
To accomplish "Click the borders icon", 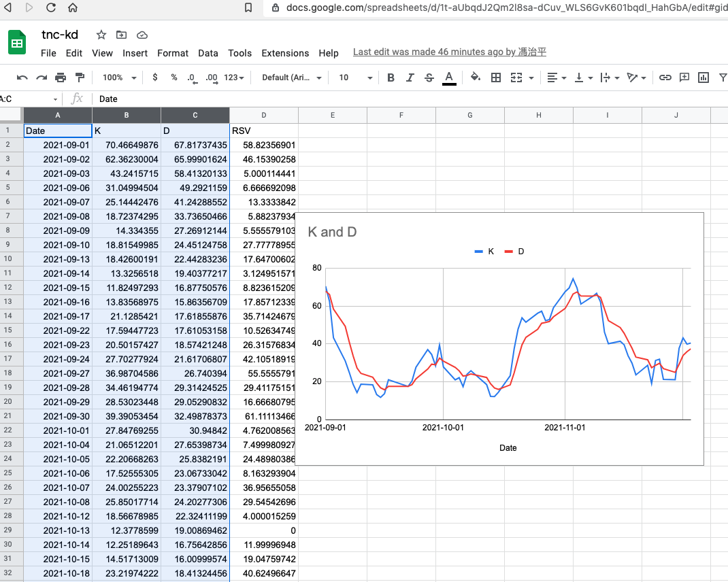I will point(496,78).
